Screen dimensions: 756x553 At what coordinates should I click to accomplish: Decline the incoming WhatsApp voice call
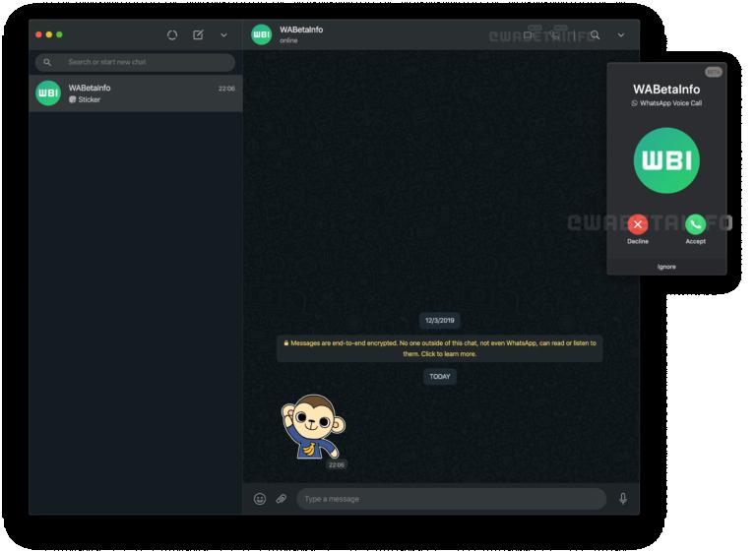coord(638,224)
